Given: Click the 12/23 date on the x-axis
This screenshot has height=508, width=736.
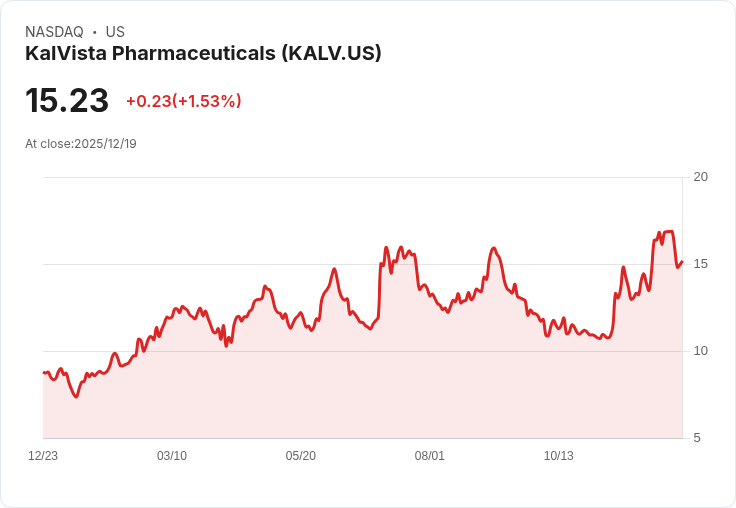Looking at the screenshot, I should click(x=43, y=456).
